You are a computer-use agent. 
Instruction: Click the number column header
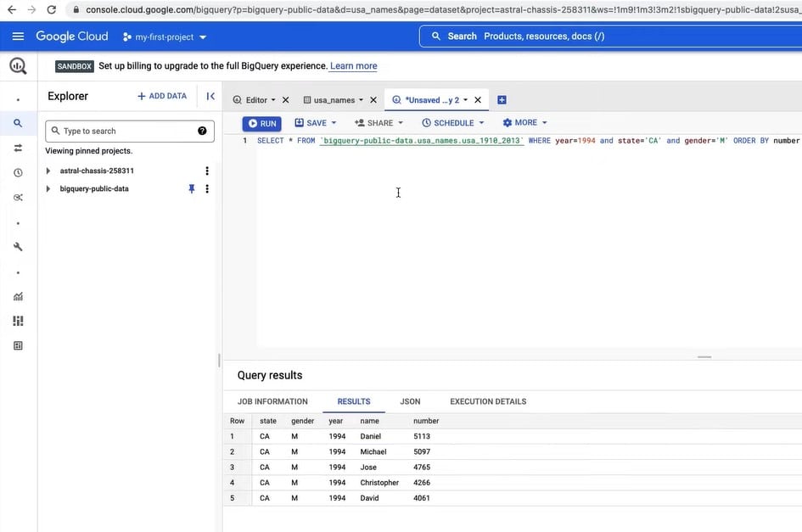tap(425, 421)
